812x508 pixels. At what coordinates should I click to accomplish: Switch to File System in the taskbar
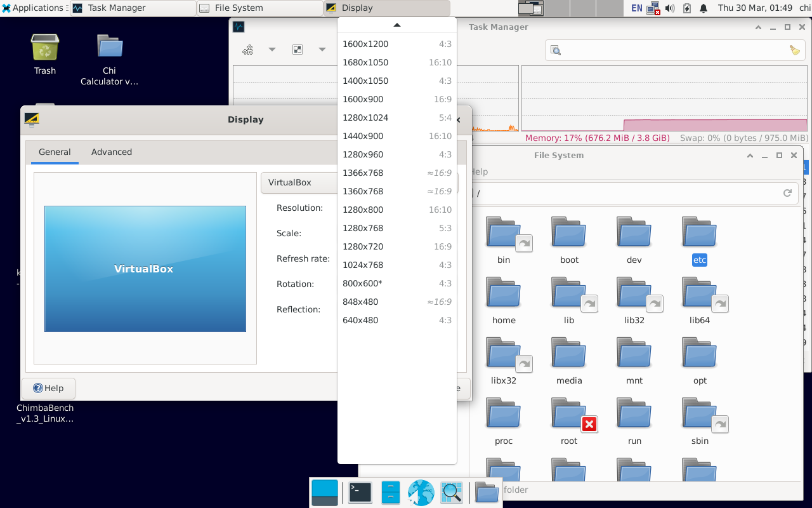click(x=259, y=8)
